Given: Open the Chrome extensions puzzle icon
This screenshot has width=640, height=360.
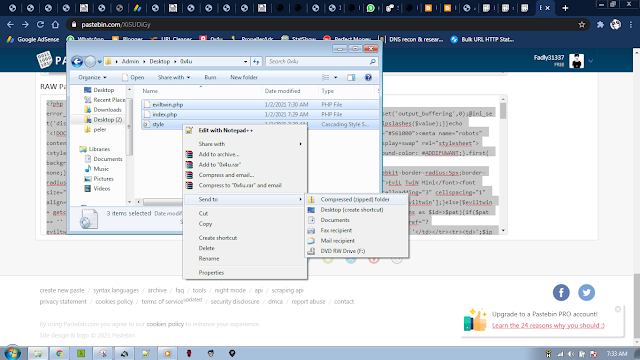Looking at the screenshot, I should point(600,25).
